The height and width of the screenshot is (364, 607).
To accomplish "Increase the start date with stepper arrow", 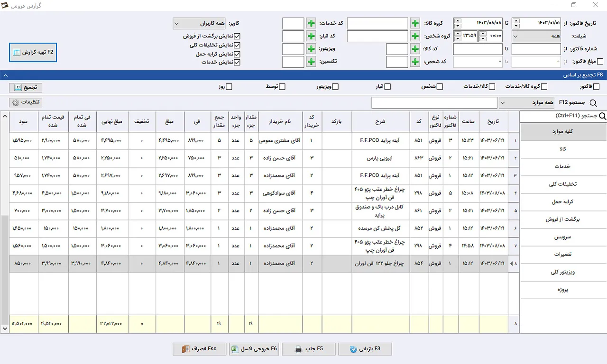I will (516, 21).
